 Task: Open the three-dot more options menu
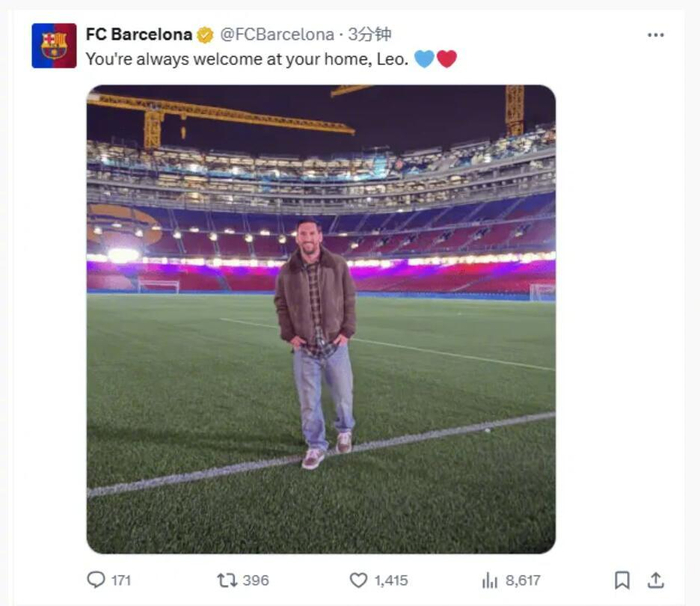point(655,35)
